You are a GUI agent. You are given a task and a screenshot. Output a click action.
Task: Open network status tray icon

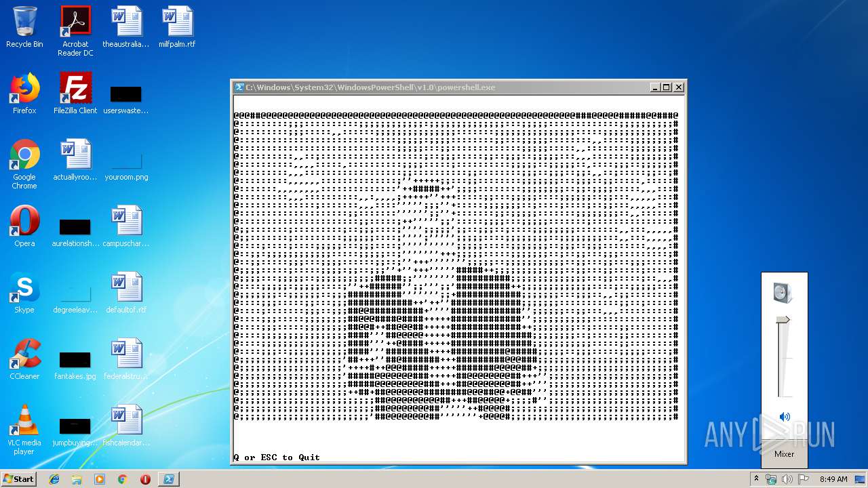771,479
